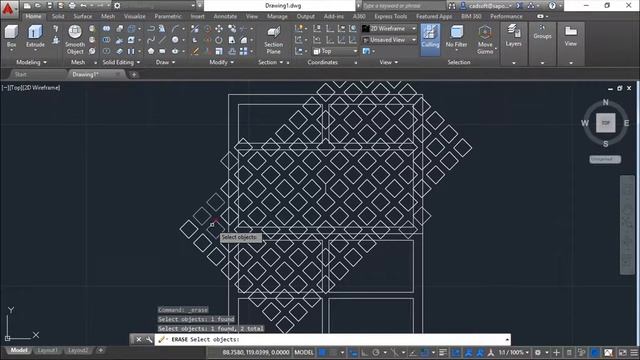This screenshot has height=360, width=640.
Task: Click the Open file icon in Quick Access
Action: pos(38,6)
